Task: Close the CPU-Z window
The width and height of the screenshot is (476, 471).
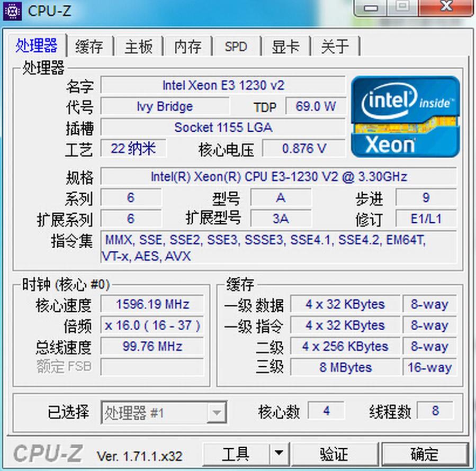Action: tap(446, 7)
